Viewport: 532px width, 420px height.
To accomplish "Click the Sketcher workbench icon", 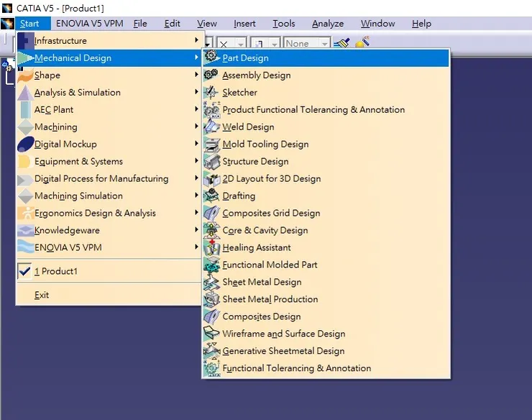I will pos(211,92).
